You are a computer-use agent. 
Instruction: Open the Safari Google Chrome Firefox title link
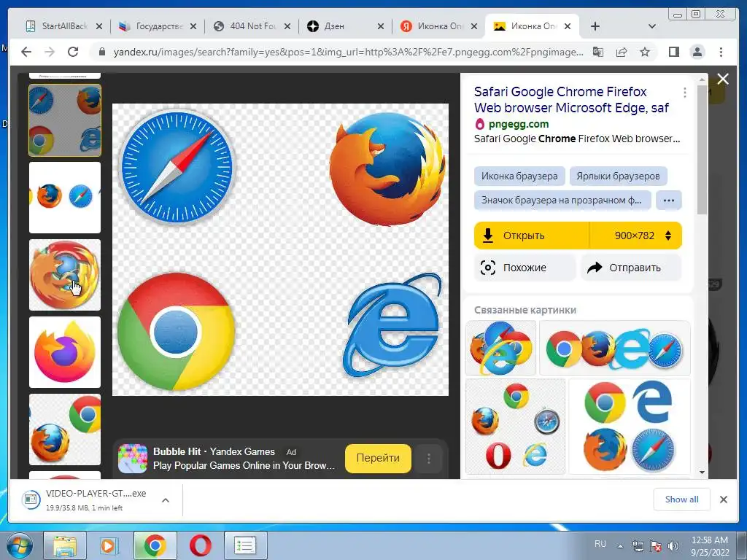click(571, 99)
